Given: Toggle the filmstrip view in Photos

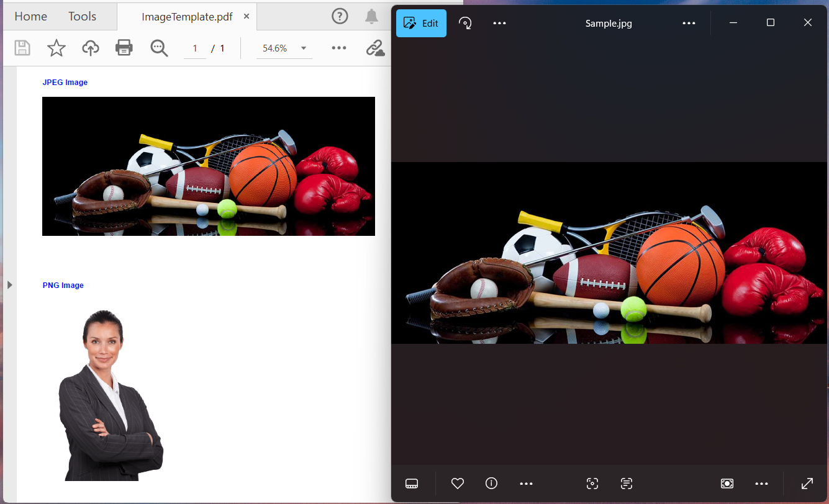Looking at the screenshot, I should pos(412,484).
